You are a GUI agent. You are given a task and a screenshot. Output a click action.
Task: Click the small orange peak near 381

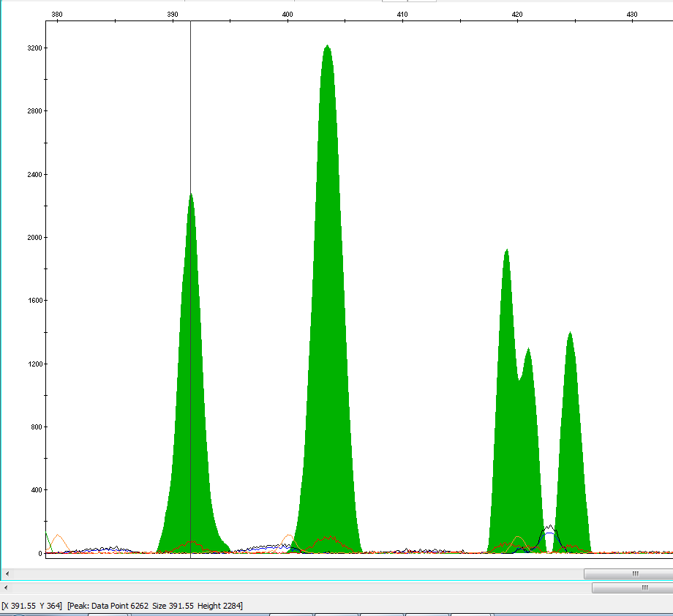tap(58, 536)
